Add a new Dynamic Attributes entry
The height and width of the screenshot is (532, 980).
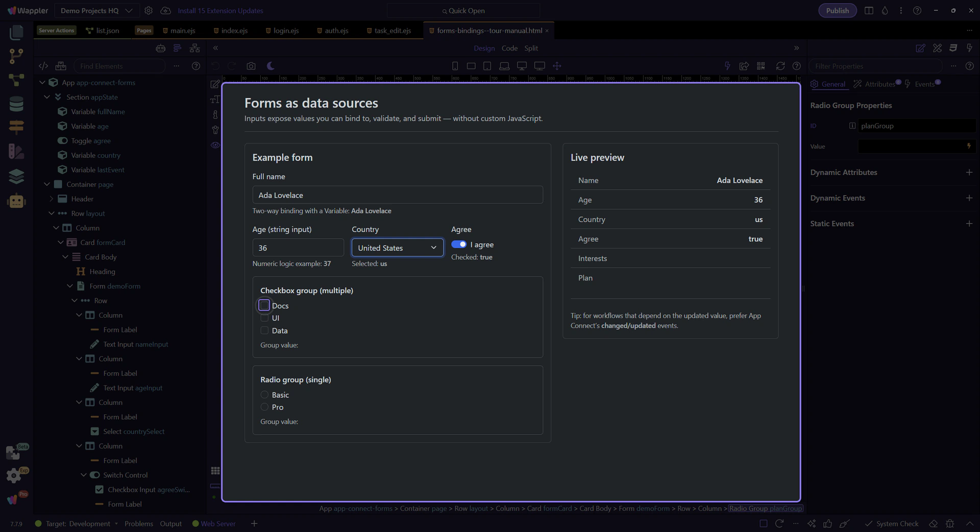[x=969, y=172]
